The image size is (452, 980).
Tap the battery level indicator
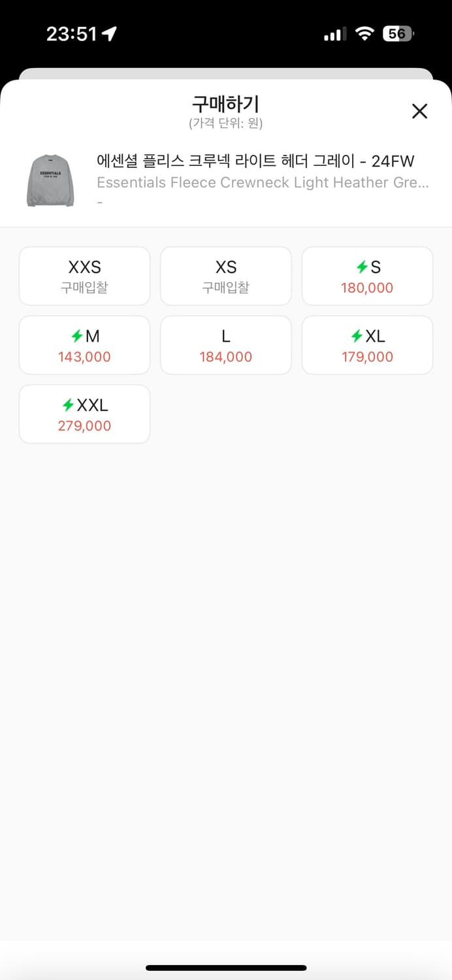(398, 34)
